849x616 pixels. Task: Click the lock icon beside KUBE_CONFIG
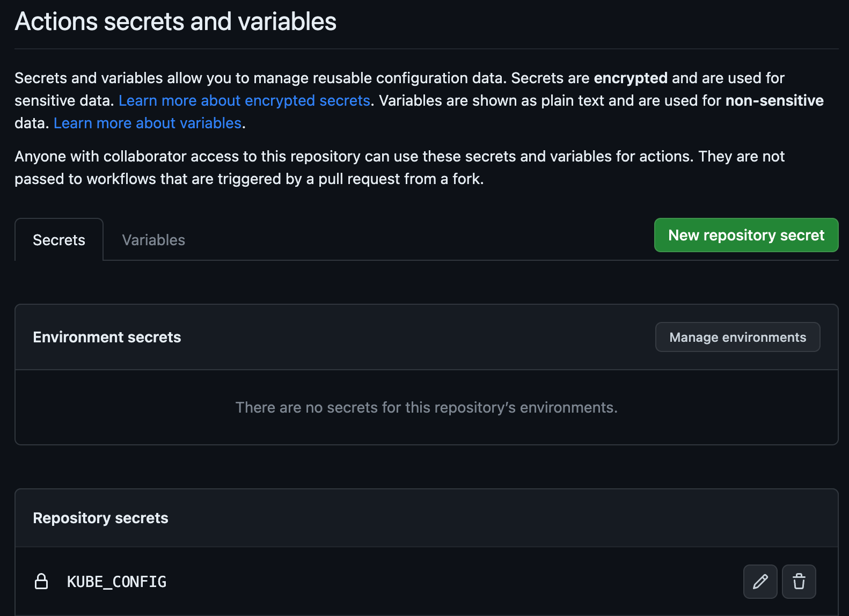[41, 582]
